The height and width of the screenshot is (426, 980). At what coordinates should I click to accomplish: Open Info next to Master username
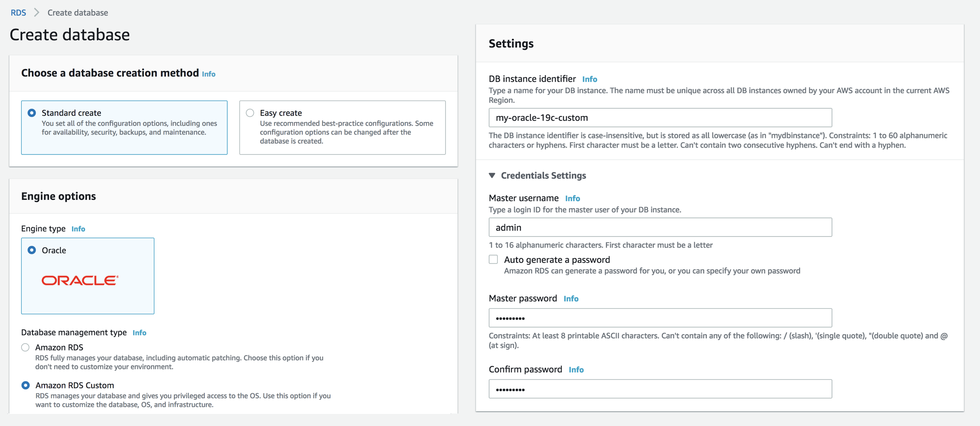(x=572, y=199)
